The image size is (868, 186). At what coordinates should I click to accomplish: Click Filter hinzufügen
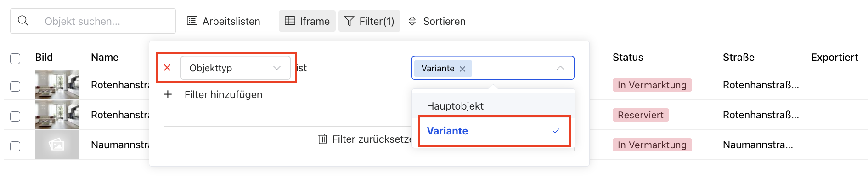[x=223, y=94]
